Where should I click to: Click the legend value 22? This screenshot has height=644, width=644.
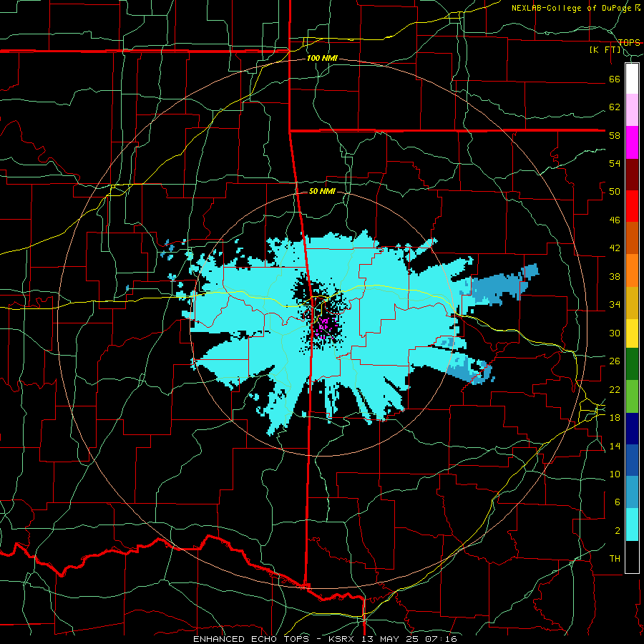pyautogui.click(x=615, y=389)
